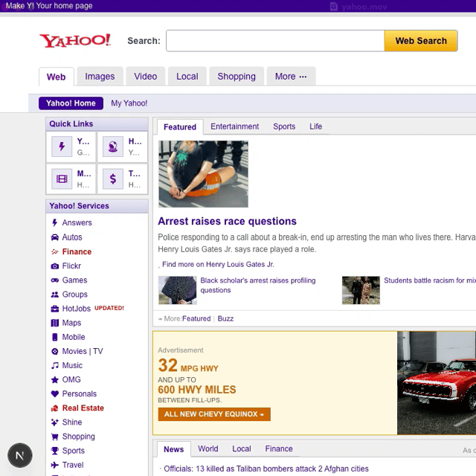Click the Real Estate house icon
Image resolution: width=476 pixels, height=476 pixels.
pos(54,408)
